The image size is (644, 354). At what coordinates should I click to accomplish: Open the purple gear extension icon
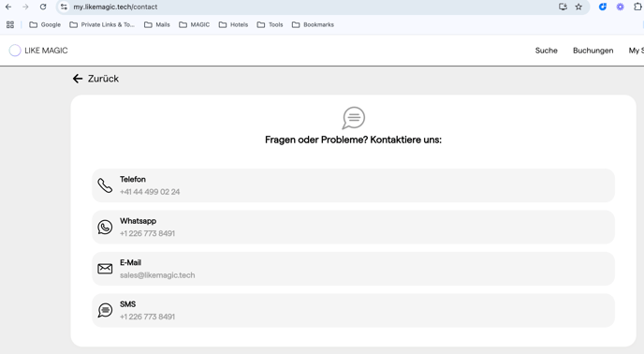[621, 7]
